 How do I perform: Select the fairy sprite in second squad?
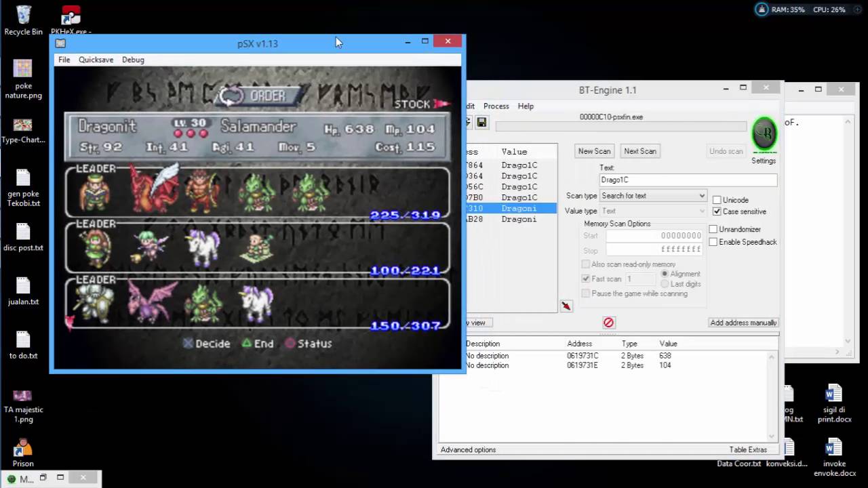click(149, 248)
